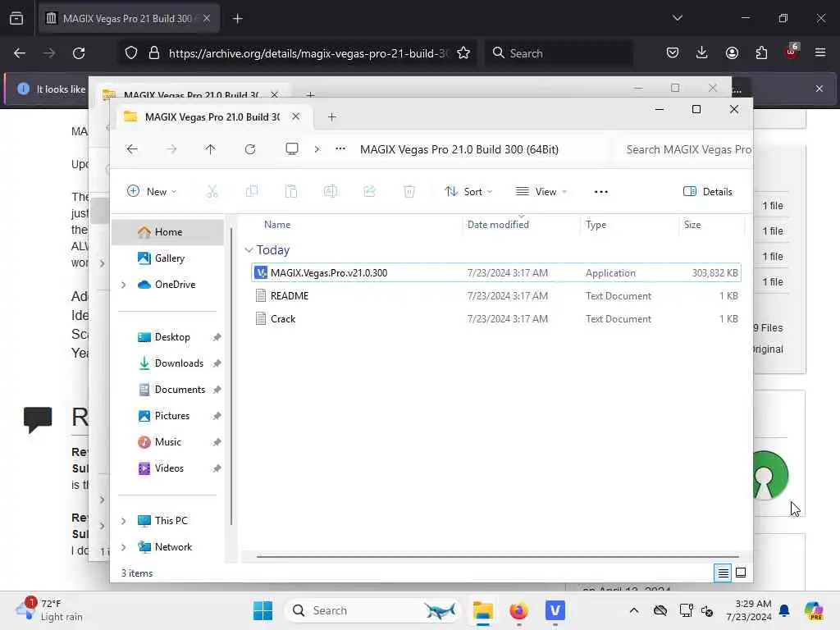Screen dimensions: 840x630
Task: Click the Firefox Search box
Action: [559, 53]
